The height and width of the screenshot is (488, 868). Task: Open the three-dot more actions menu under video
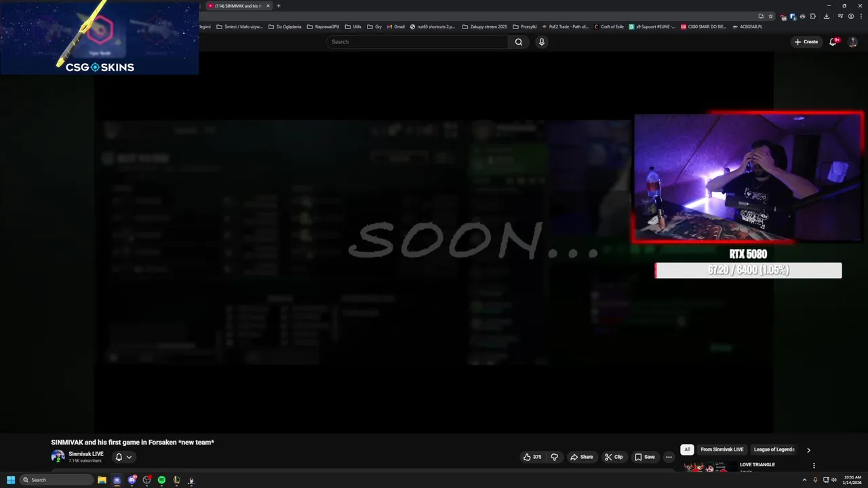[669, 457]
